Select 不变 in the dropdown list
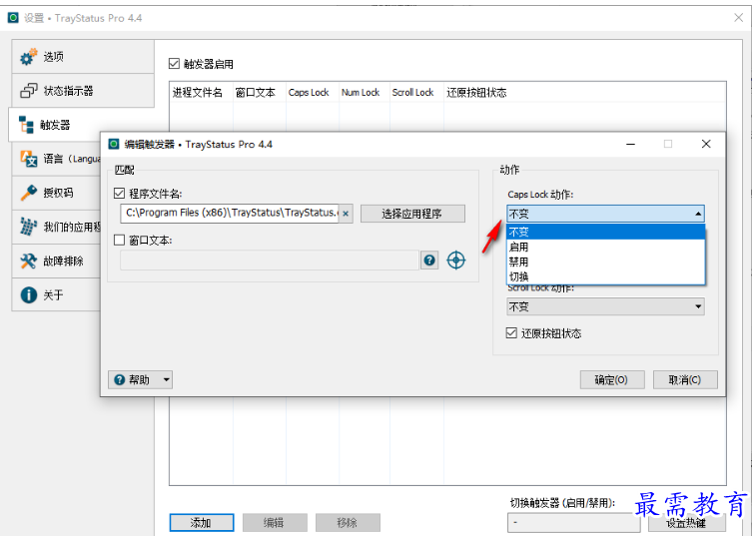 pos(606,232)
